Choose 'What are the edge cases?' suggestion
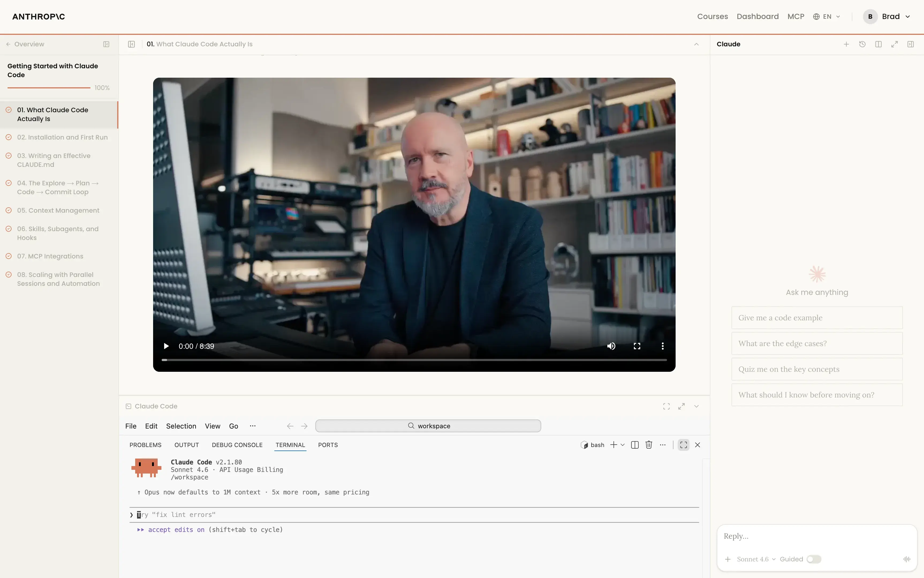 pyautogui.click(x=817, y=343)
